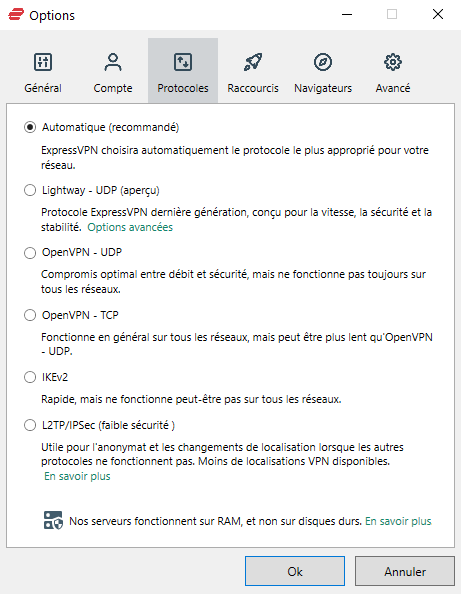The height and width of the screenshot is (594, 461).
Task: Click the RAM server shield icon
Action: [53, 521]
